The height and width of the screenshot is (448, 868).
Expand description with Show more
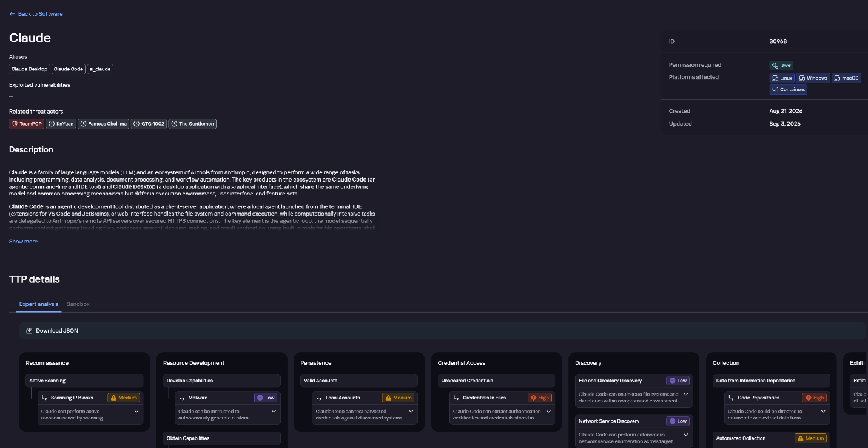point(23,242)
